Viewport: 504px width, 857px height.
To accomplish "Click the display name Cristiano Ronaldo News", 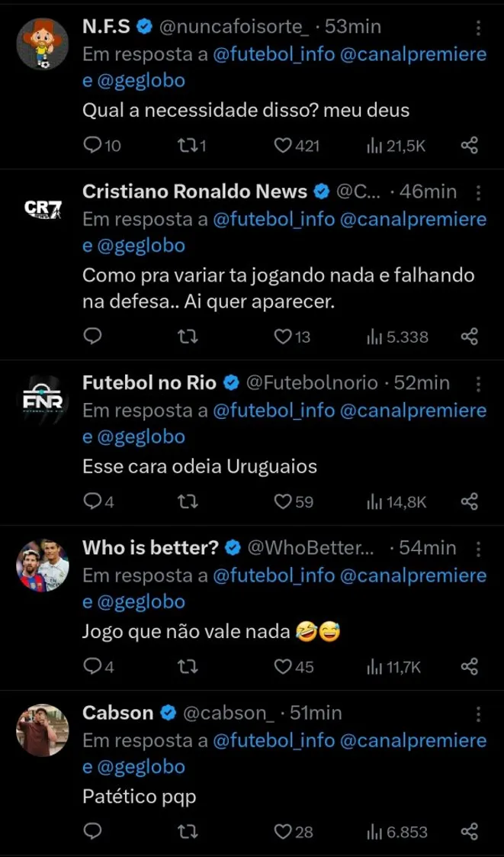I will pyautogui.click(x=193, y=192).
